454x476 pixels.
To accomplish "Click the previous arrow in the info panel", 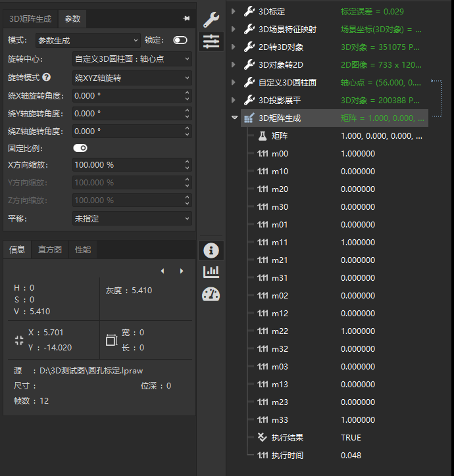I will pos(163,271).
